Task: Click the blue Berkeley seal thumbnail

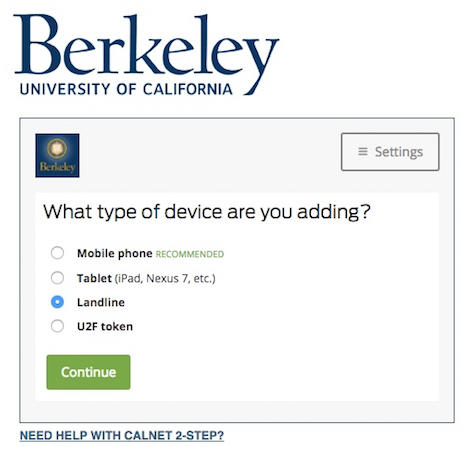Action: point(57,155)
